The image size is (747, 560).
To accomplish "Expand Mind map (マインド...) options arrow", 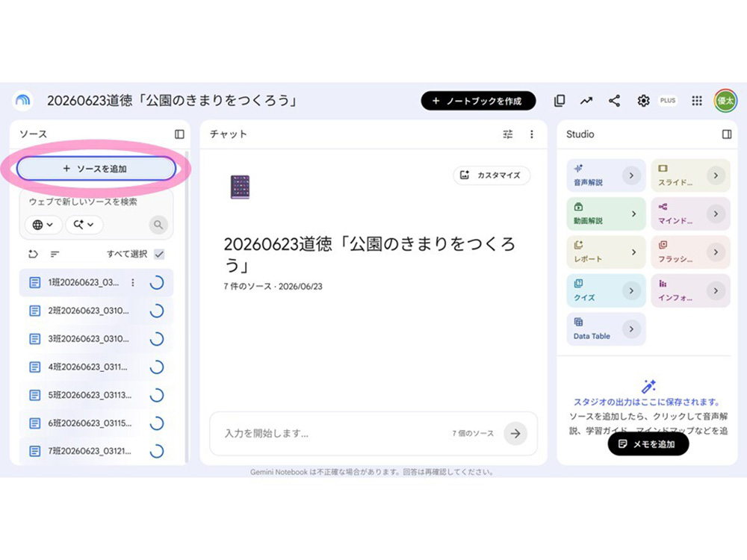I will (716, 214).
